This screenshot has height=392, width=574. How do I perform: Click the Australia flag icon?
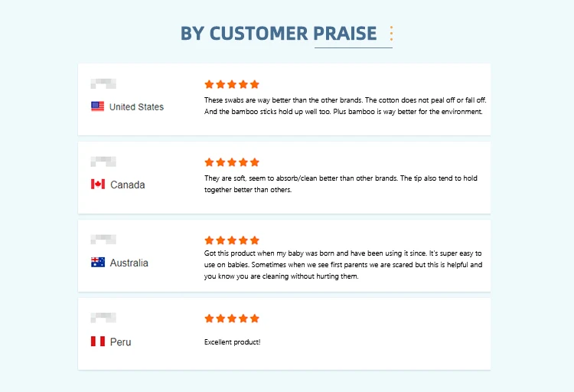(98, 262)
